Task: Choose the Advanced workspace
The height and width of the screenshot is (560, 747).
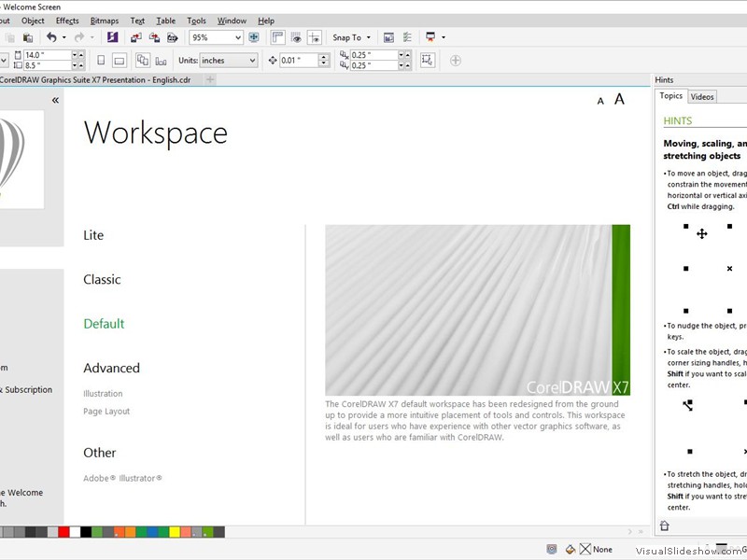Action: point(111,368)
